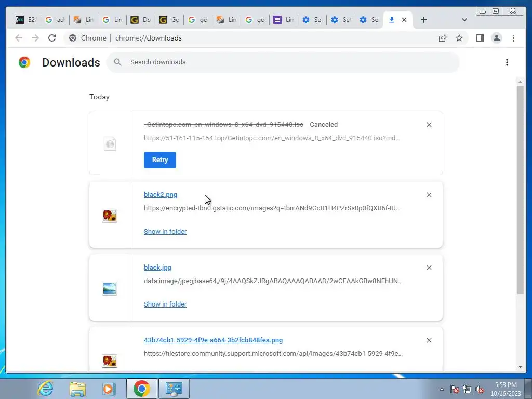Remove black2.png from the downloads list
Image resolution: width=532 pixels, height=399 pixels.
[429, 195]
